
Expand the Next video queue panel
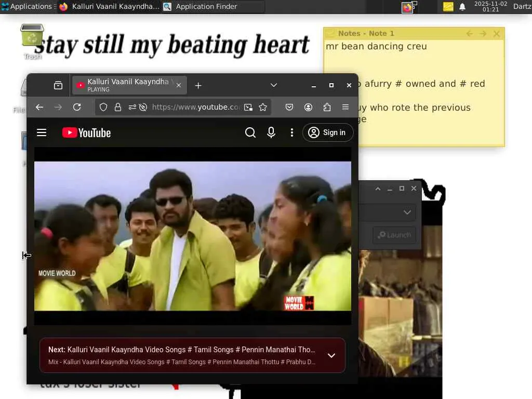pos(331,355)
